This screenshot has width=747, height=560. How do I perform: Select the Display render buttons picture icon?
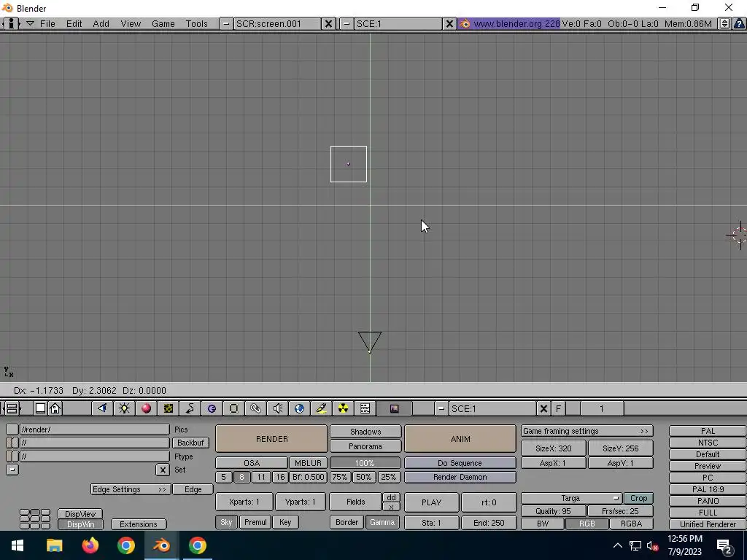click(394, 408)
